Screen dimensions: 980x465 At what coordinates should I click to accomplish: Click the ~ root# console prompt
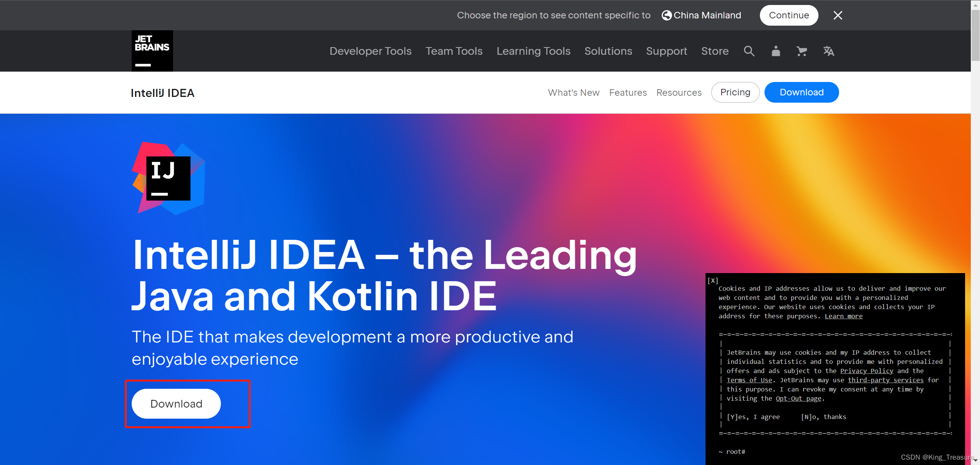pyautogui.click(x=732, y=452)
